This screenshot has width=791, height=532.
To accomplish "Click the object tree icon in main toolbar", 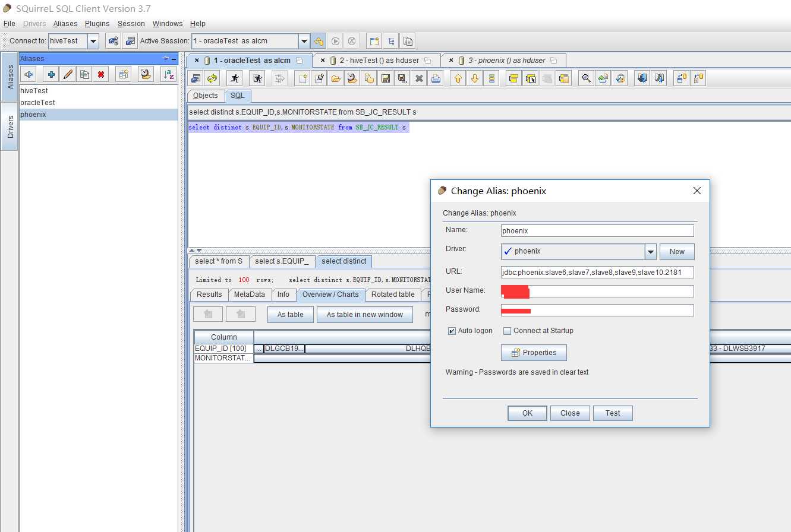I will 391,41.
